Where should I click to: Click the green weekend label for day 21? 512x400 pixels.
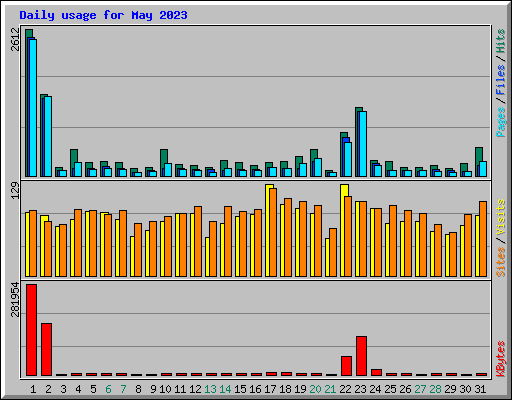coord(330,389)
